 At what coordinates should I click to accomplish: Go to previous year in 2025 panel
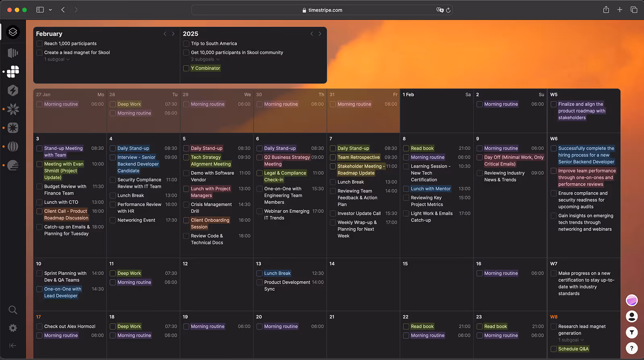click(x=312, y=34)
